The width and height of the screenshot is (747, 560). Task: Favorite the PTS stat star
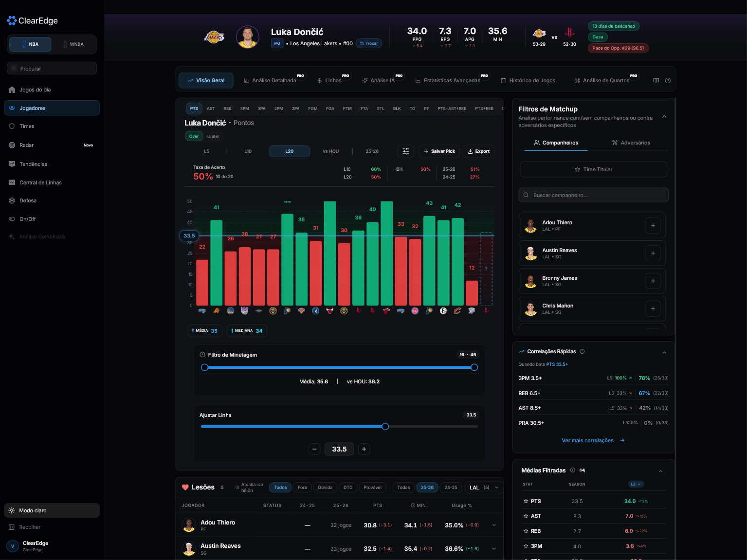coord(526,501)
